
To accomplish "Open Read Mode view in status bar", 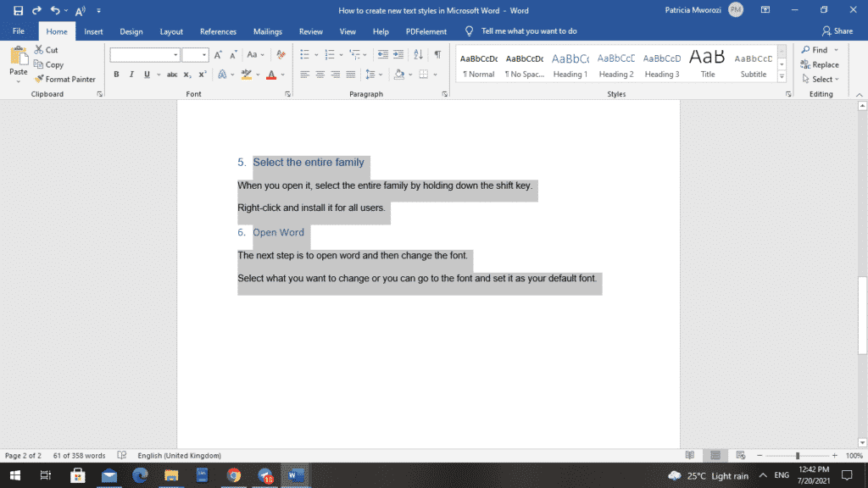I will 690,455.
